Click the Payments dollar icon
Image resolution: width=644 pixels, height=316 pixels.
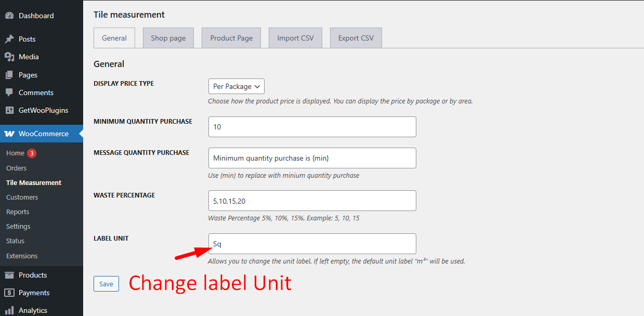pos(9,293)
